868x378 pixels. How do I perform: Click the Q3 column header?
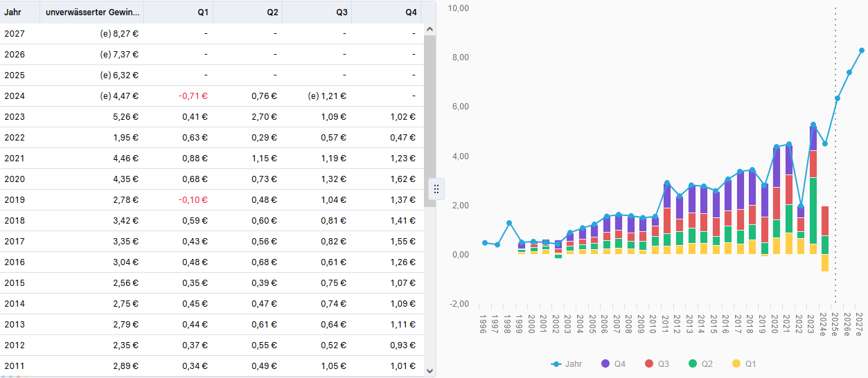[342, 12]
